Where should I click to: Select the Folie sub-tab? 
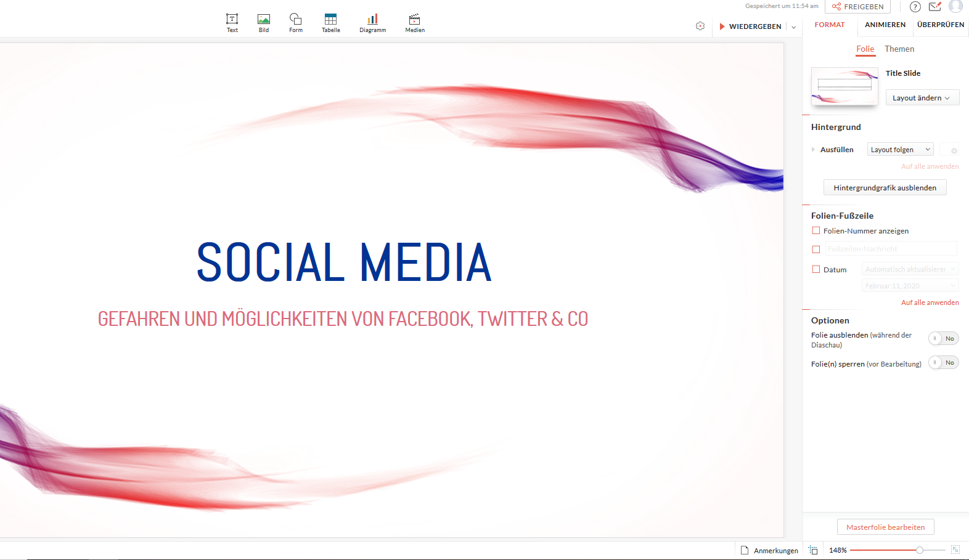pyautogui.click(x=865, y=49)
